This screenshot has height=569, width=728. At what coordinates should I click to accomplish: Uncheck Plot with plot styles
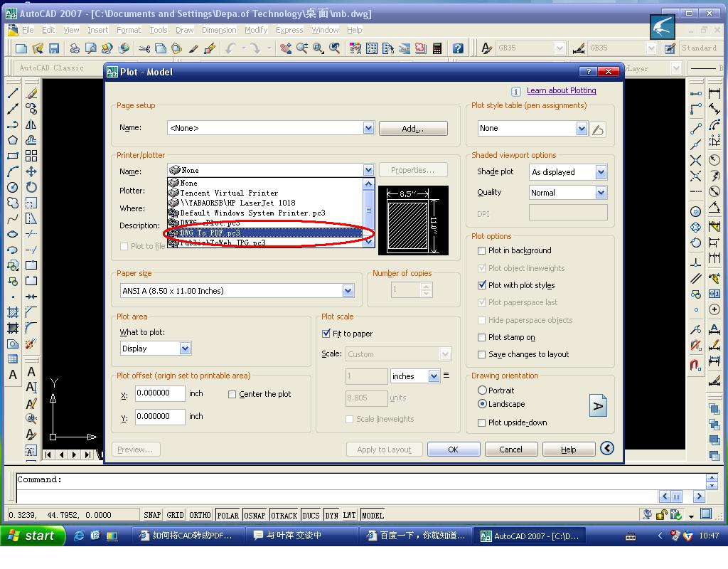pyautogui.click(x=481, y=285)
